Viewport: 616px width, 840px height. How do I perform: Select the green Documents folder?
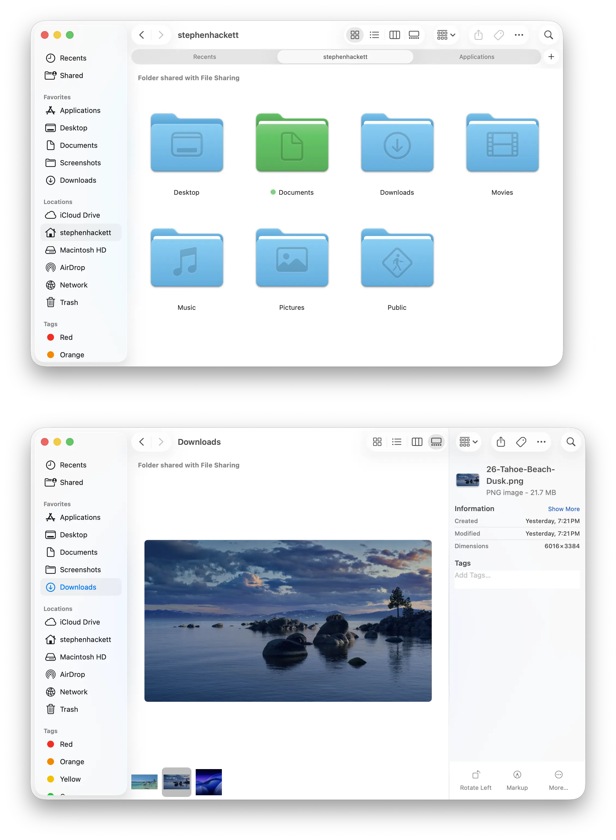292,143
